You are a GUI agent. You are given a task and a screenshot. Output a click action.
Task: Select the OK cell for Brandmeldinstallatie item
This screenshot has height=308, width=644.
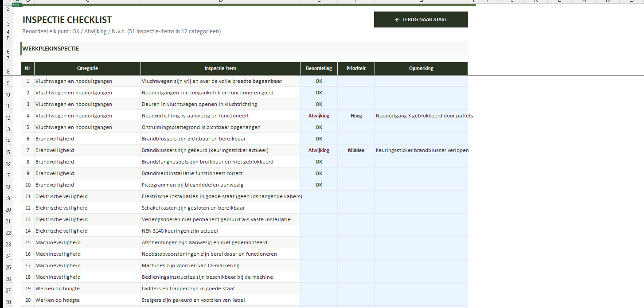click(x=319, y=173)
